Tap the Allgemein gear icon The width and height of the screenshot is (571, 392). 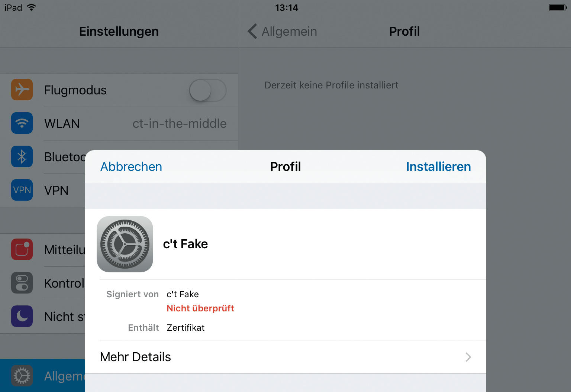(22, 376)
